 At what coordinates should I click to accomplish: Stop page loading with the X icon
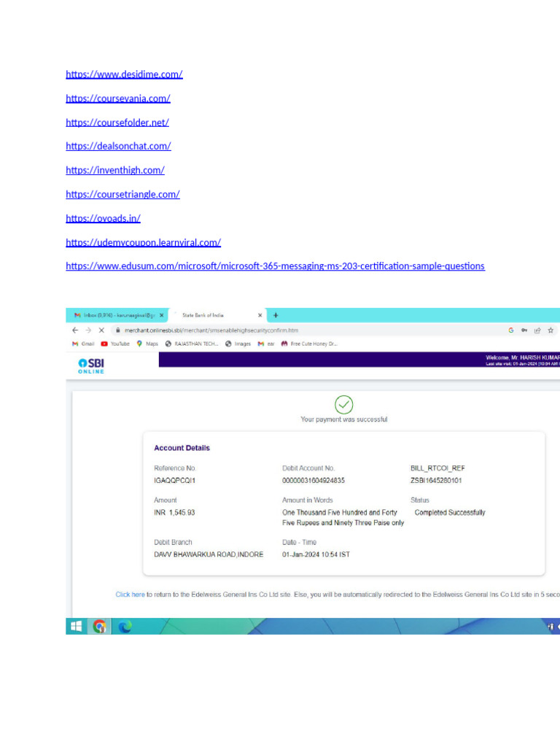pyautogui.click(x=101, y=330)
